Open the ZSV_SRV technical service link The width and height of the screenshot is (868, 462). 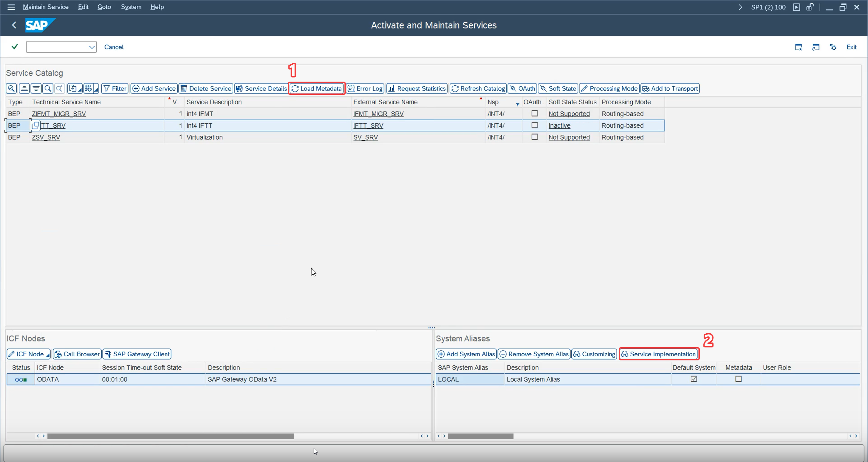tap(46, 137)
